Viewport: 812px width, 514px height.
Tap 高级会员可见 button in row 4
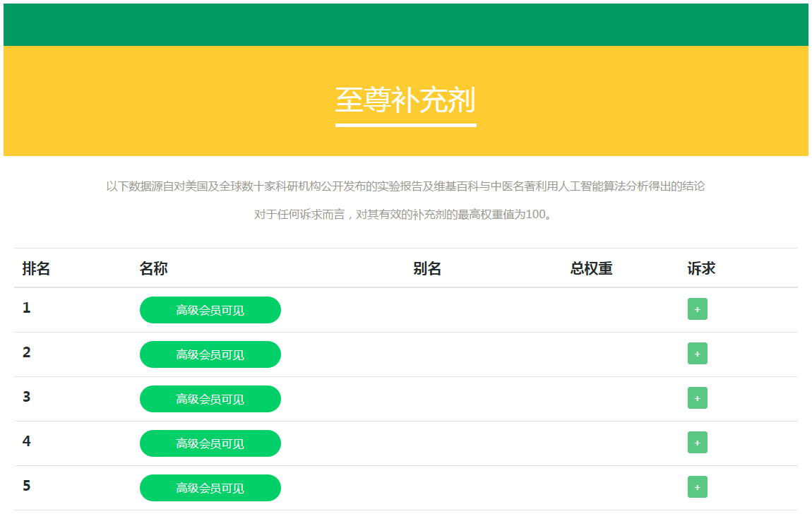tap(210, 443)
